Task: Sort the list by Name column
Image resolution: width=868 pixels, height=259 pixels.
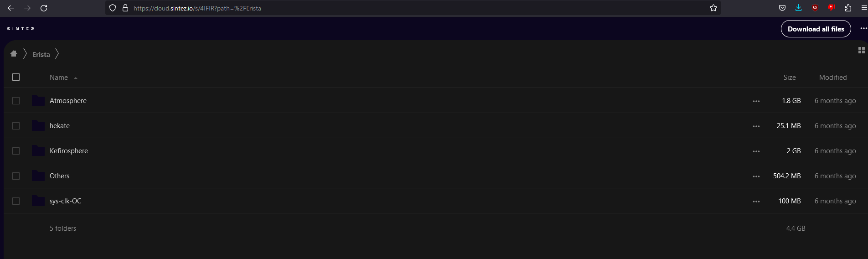Action: [x=59, y=78]
